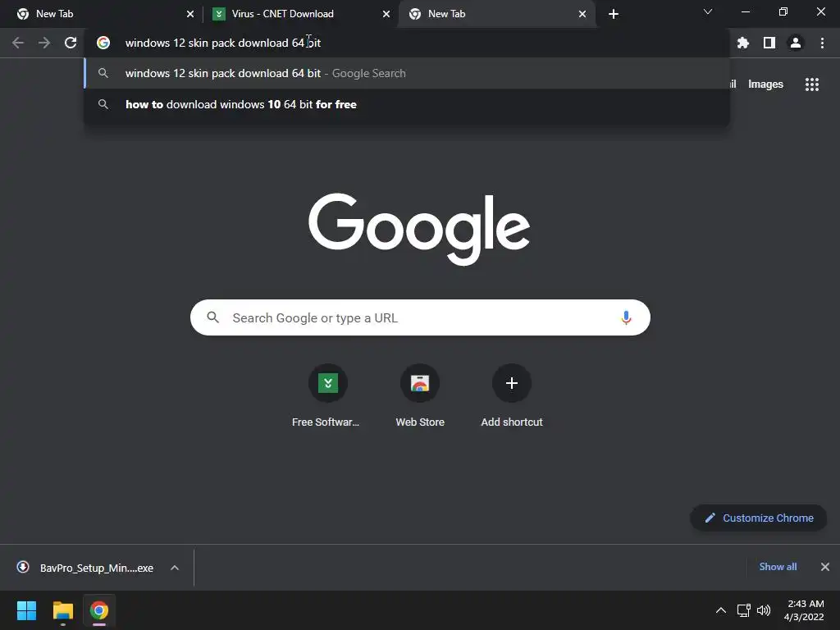Click the Search Google or type a URL box

(x=420, y=317)
